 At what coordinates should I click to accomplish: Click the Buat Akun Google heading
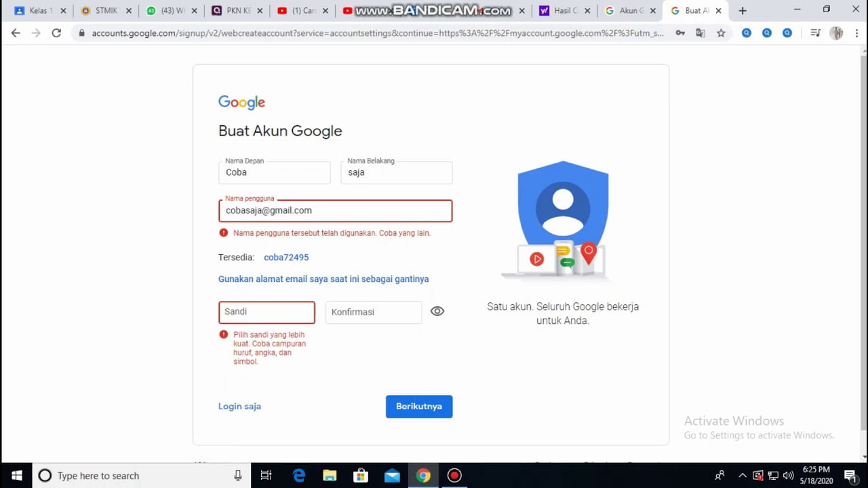coord(280,131)
